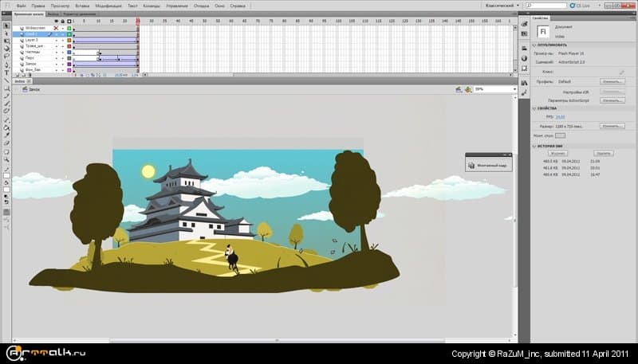Click the Edit Scene clapper icon
Viewport: 638px width, 364px height.
pos(458,89)
